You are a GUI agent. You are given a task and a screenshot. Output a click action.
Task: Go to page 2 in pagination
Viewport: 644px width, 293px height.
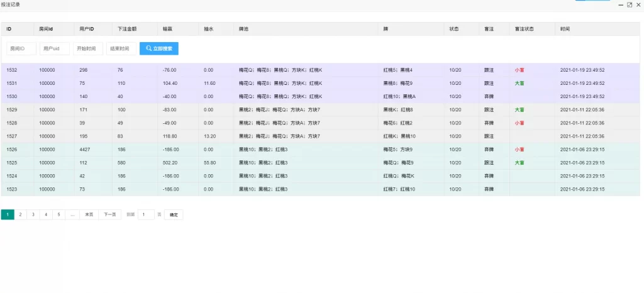tap(20, 214)
